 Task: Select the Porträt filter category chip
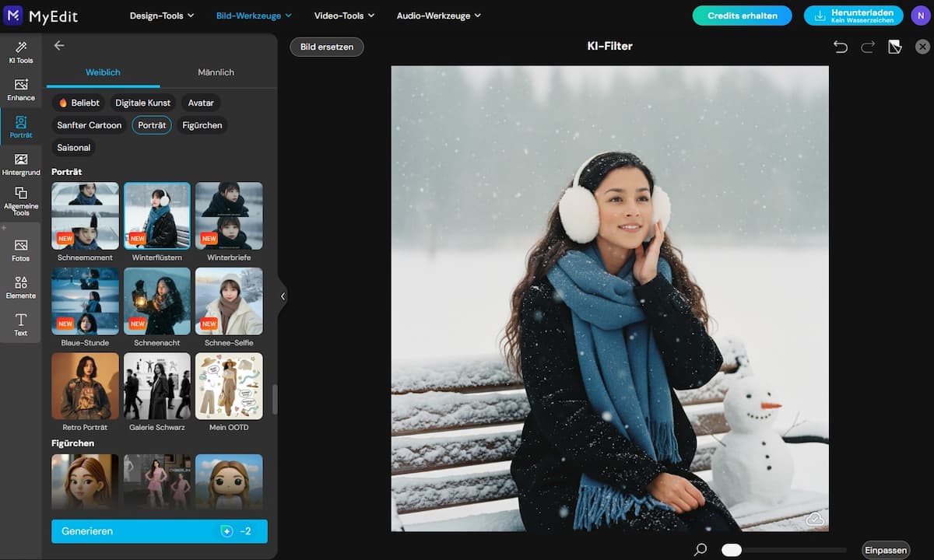pyautogui.click(x=151, y=124)
